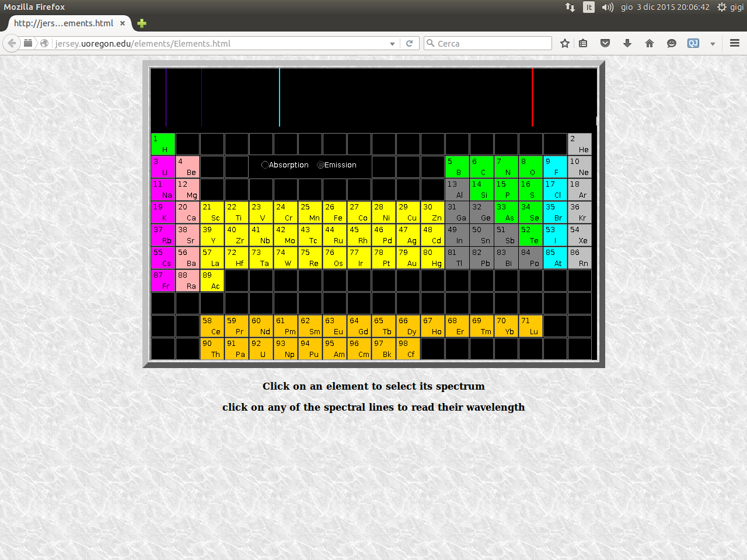Open the clock showing gio 3 dic 2015
747x560 pixels.
pos(665,7)
